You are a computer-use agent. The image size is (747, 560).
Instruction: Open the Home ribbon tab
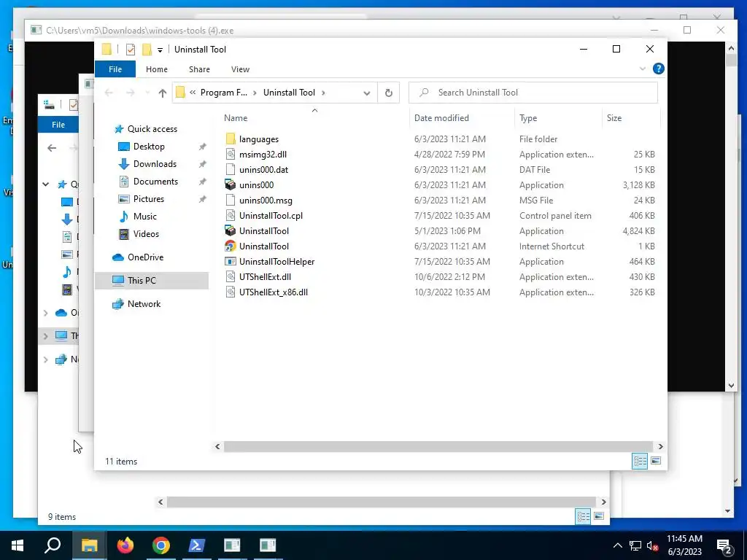157,69
